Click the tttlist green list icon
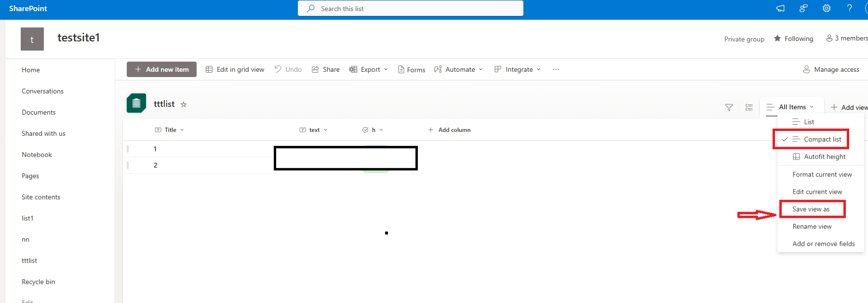The image size is (868, 303). point(136,103)
